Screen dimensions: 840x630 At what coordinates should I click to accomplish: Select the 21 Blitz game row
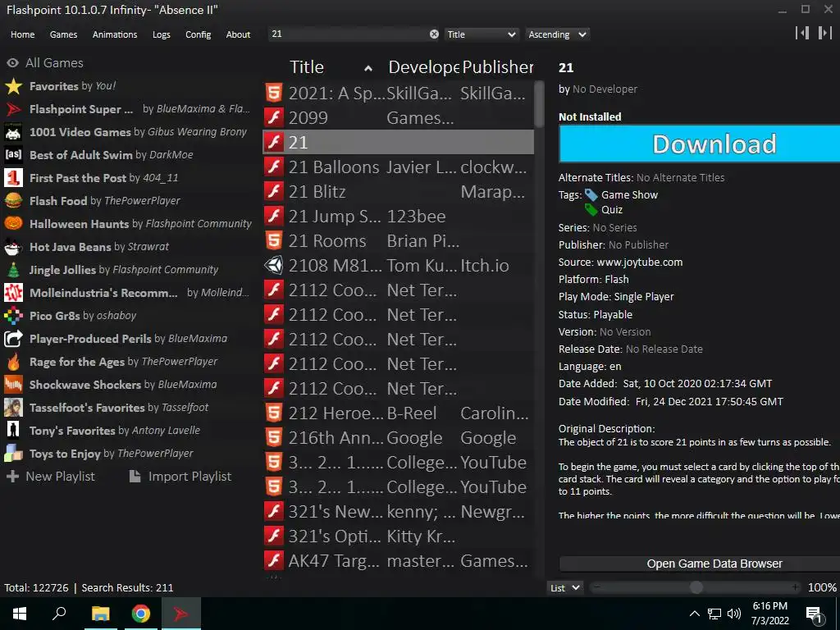(398, 192)
